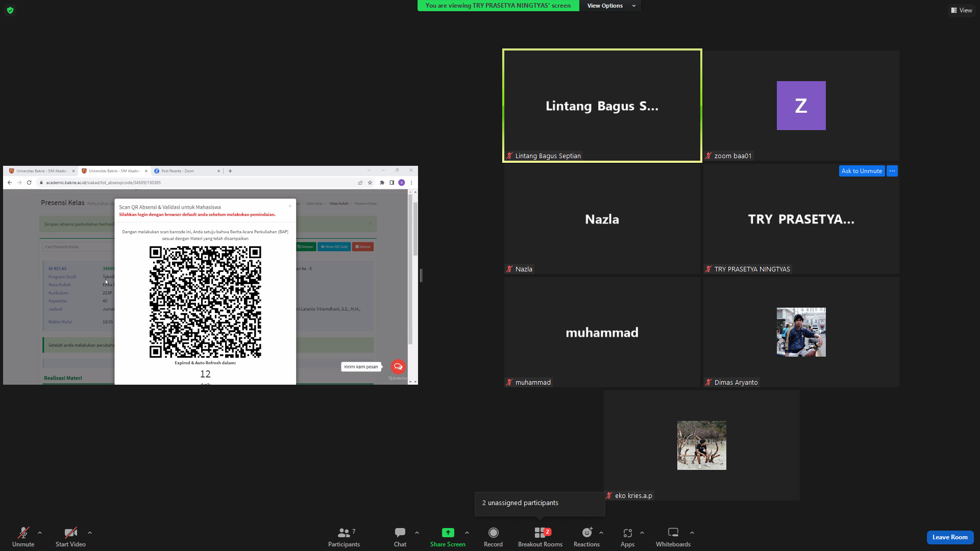980x551 pixels.
Task: Click the Kelas Kuliah breadcrumb link
Action: click(339, 204)
